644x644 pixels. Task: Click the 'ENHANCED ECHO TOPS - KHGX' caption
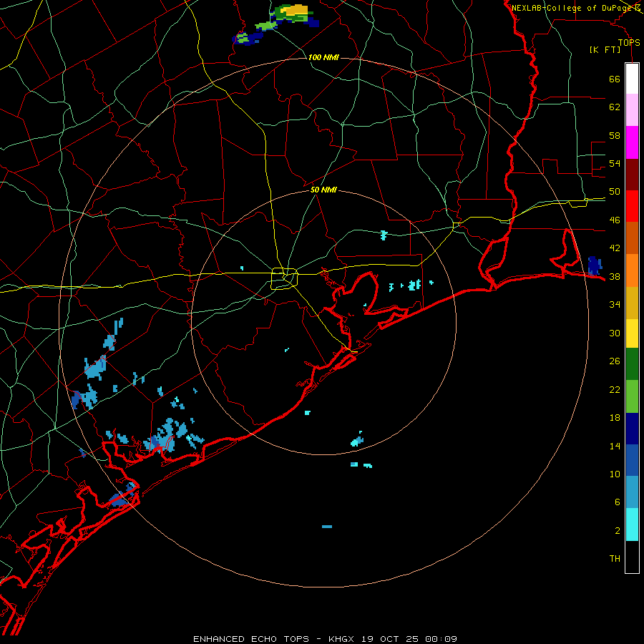pos(273,639)
